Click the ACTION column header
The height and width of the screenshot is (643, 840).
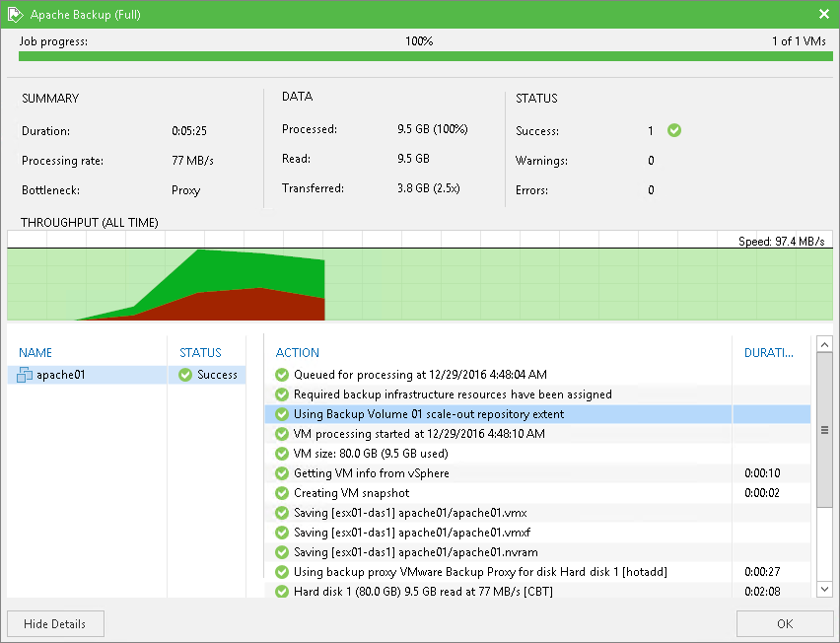(x=298, y=353)
